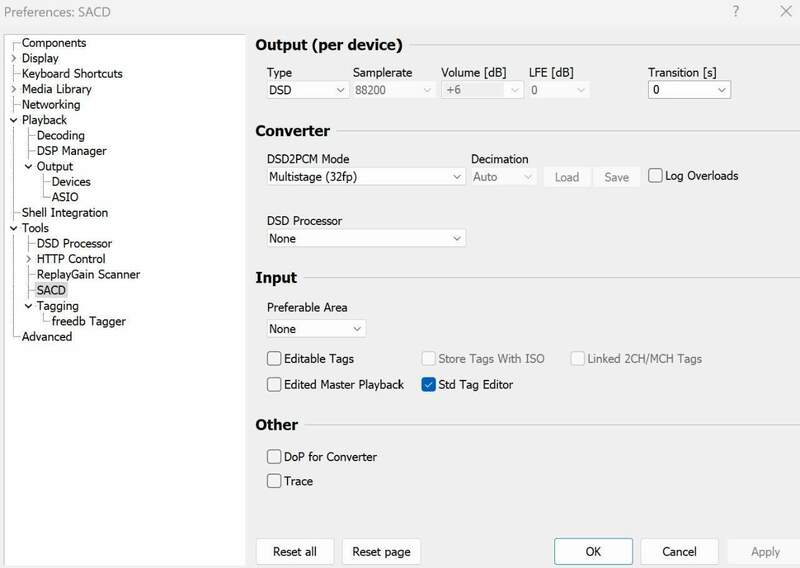Collapse the Playback tree node

click(13, 120)
